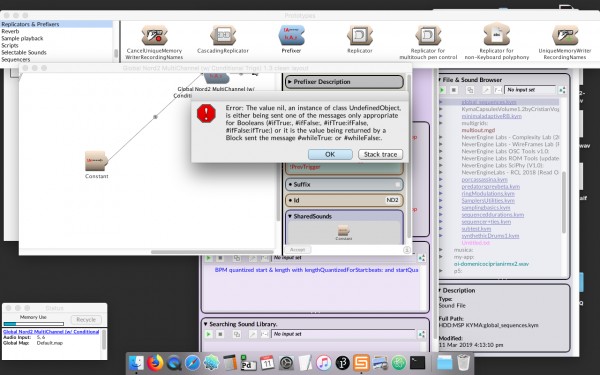Select Untitled.txt in browser
This screenshot has height=375, width=600.
[476, 243]
